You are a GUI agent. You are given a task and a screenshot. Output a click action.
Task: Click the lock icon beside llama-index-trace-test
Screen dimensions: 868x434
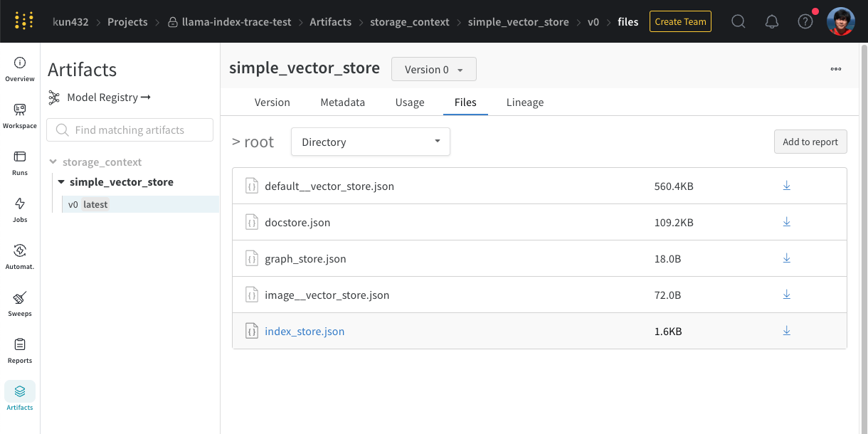(172, 22)
